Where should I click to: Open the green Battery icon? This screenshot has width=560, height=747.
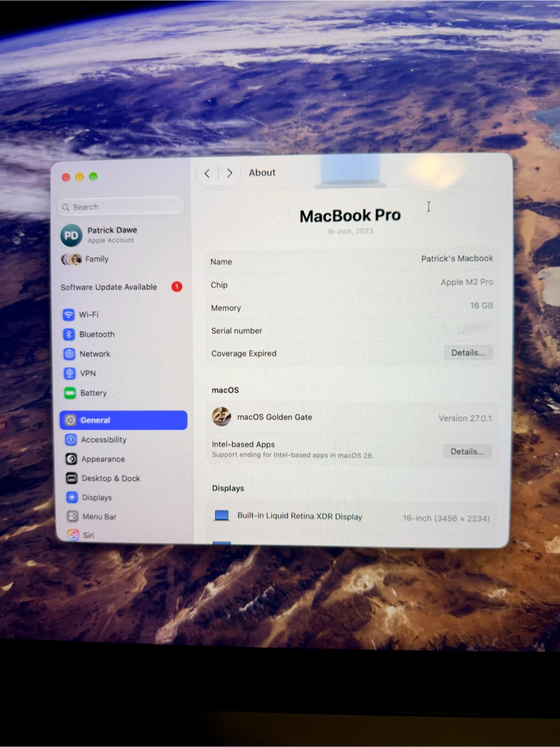click(70, 393)
